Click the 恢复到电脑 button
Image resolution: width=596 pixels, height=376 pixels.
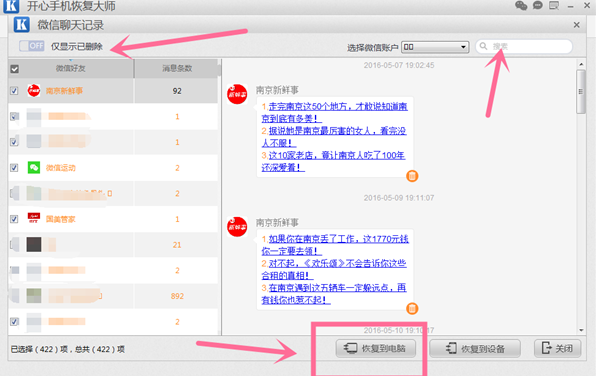pos(376,348)
